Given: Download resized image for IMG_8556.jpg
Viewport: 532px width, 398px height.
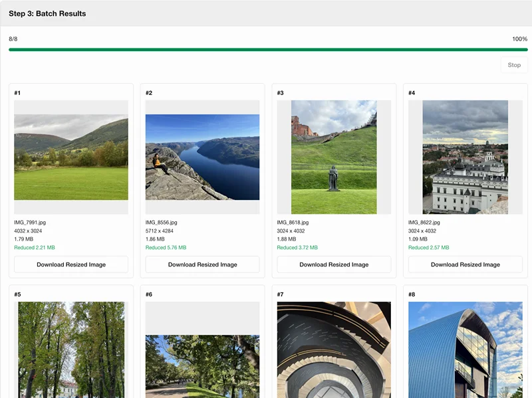Looking at the screenshot, I should (x=203, y=264).
